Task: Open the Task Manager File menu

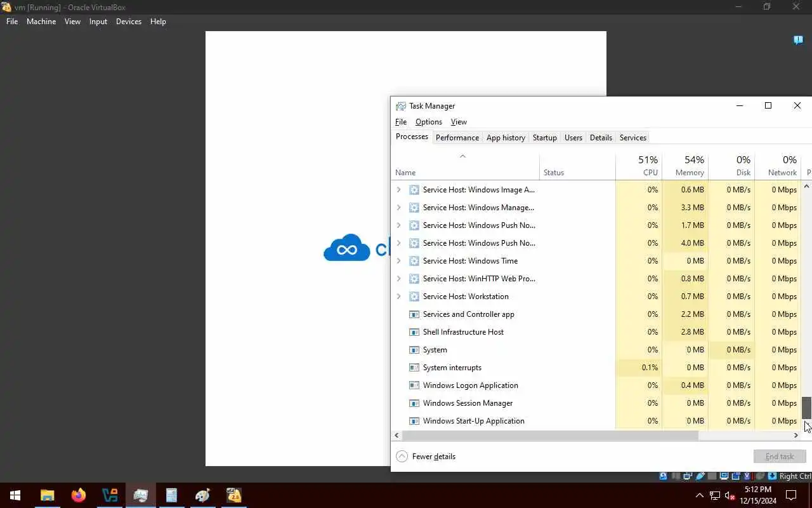Action: point(401,122)
